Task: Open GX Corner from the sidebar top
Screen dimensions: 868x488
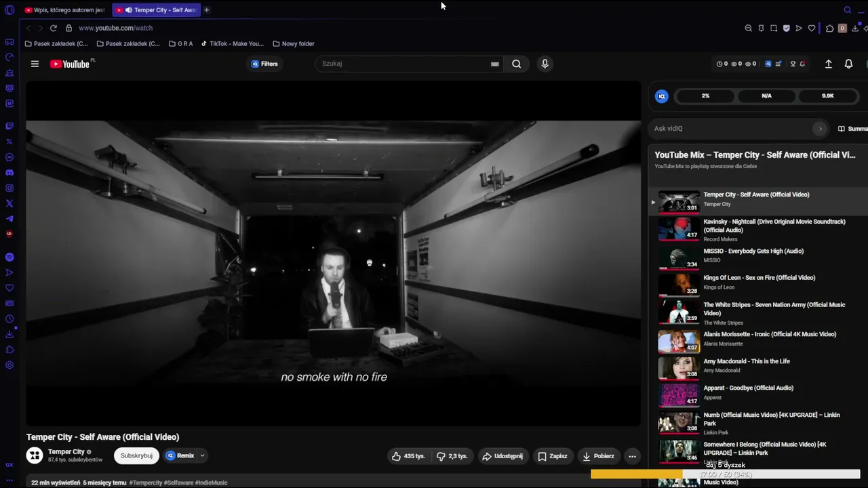Action: (9, 42)
